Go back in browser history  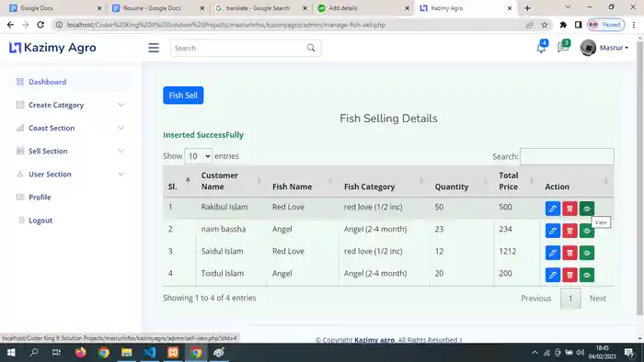coord(10,25)
